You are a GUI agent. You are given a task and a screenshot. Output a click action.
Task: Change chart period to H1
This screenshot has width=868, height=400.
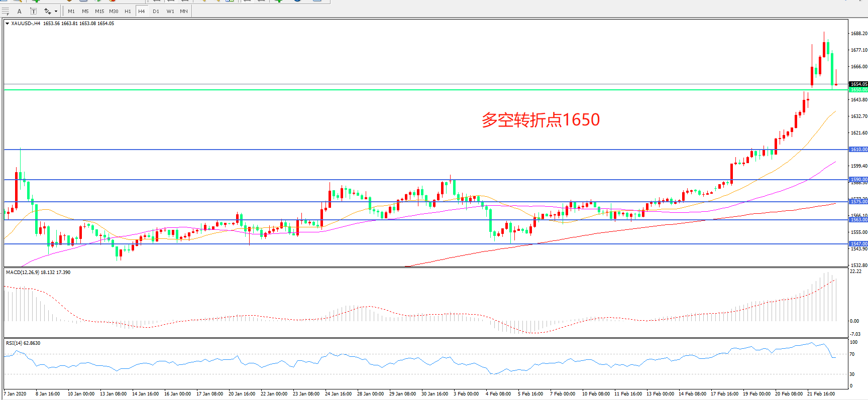pyautogui.click(x=128, y=11)
